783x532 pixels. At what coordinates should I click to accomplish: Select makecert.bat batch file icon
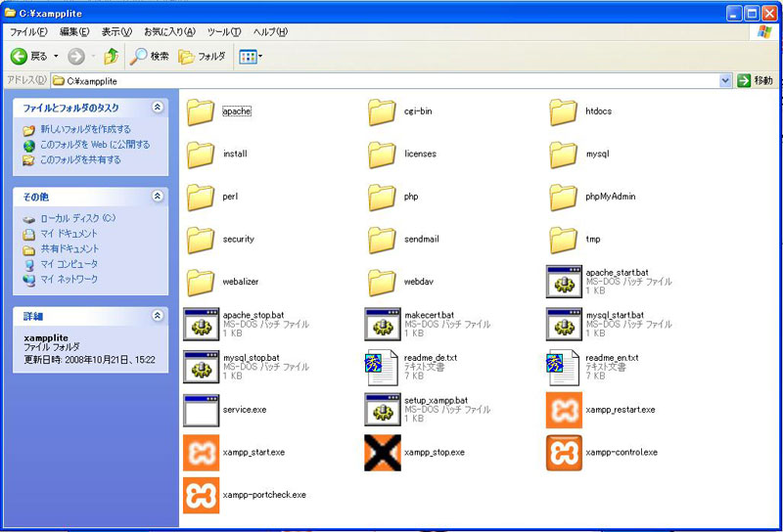[383, 324]
